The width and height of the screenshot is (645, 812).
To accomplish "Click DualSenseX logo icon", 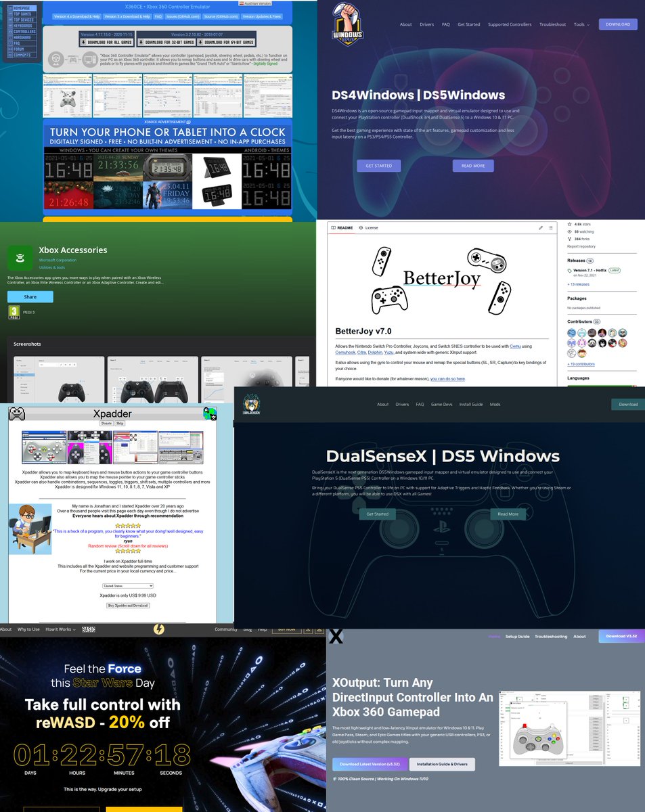I will coord(251,405).
